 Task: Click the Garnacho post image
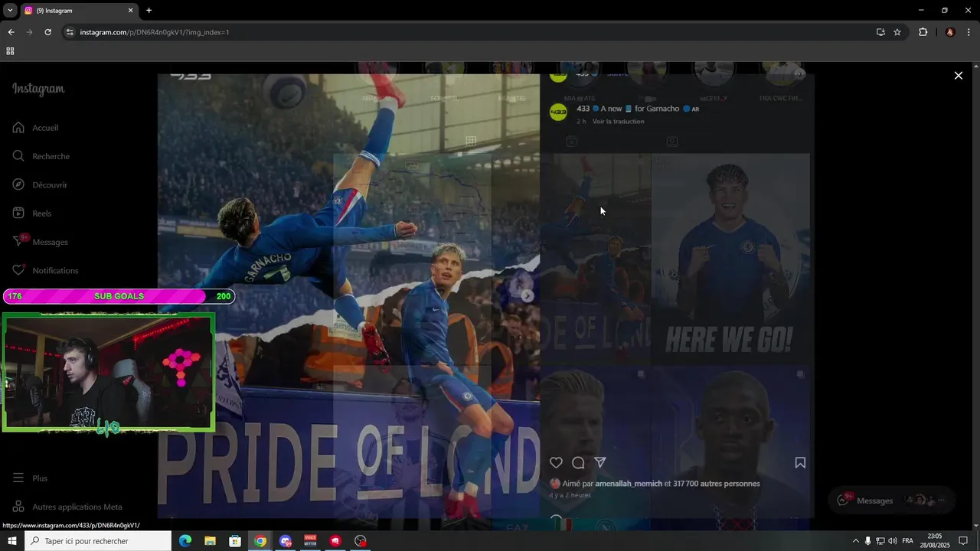tap(348, 297)
